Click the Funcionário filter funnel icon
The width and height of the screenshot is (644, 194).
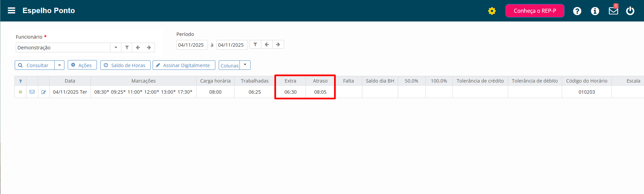coord(127,47)
